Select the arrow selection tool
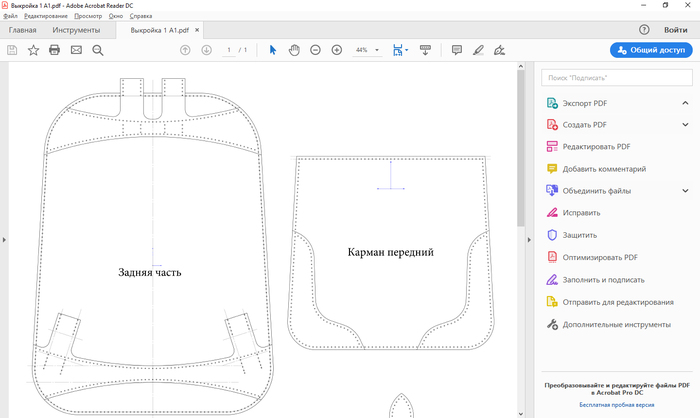This screenshot has width=700, height=418. coord(273,50)
